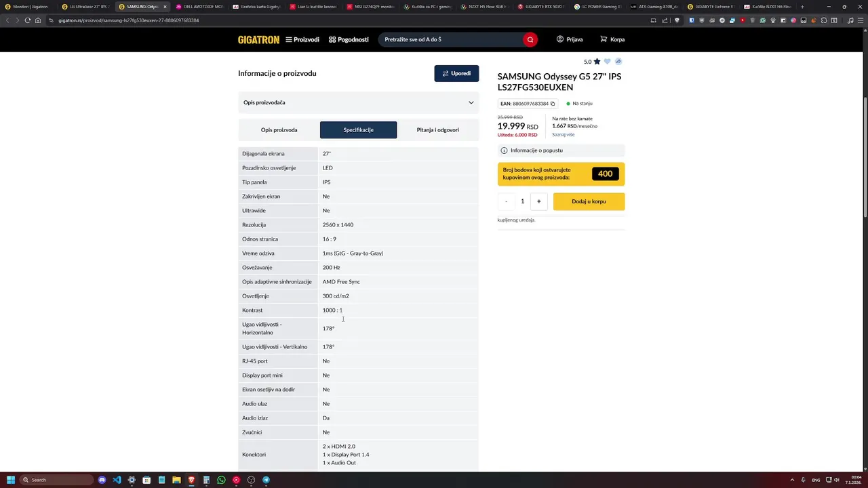This screenshot has width=868, height=488.
Task: Close the SAMSUNG Odyssey browser tab
Action: click(164, 7)
